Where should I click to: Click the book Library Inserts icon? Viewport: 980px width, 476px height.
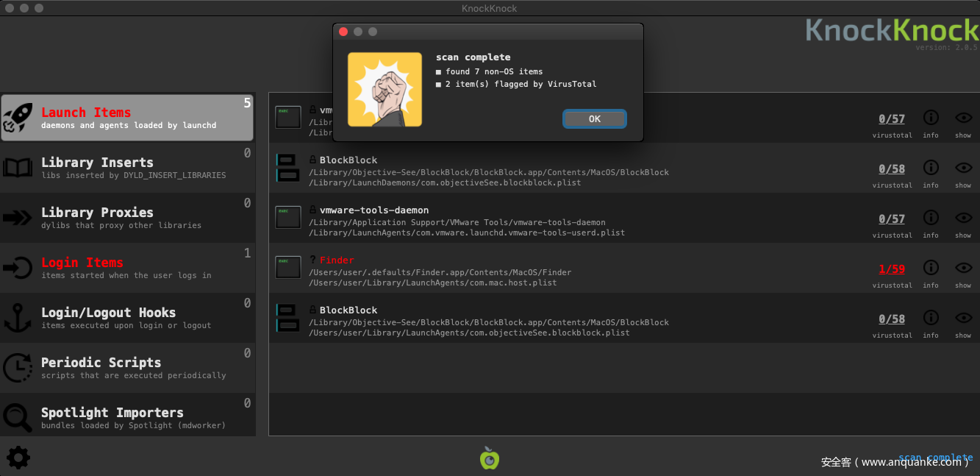pos(18,168)
